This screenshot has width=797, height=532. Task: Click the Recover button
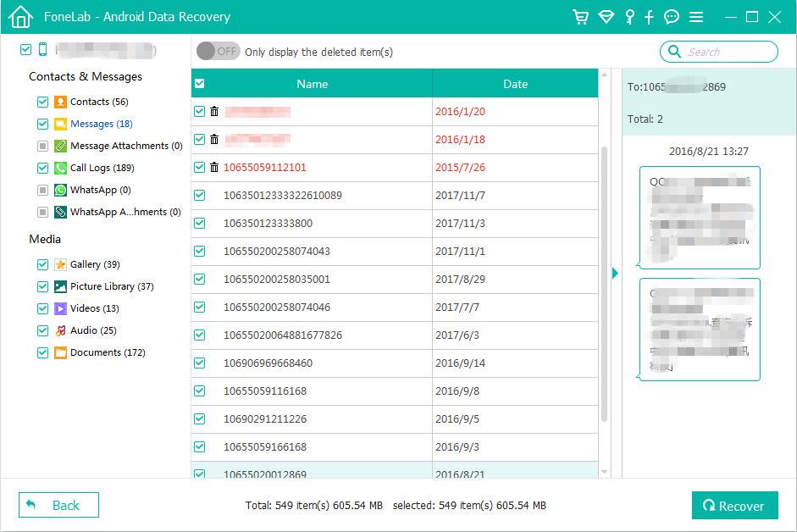(x=733, y=506)
